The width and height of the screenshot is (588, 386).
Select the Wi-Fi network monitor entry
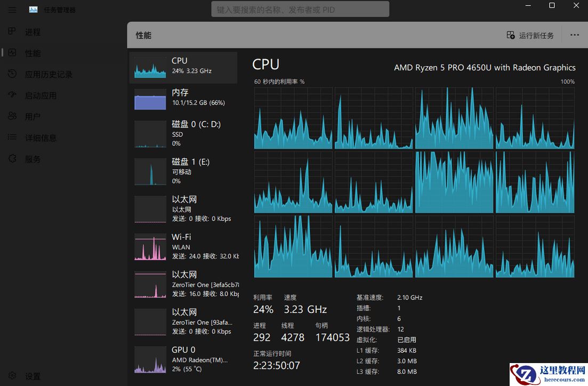tap(183, 246)
